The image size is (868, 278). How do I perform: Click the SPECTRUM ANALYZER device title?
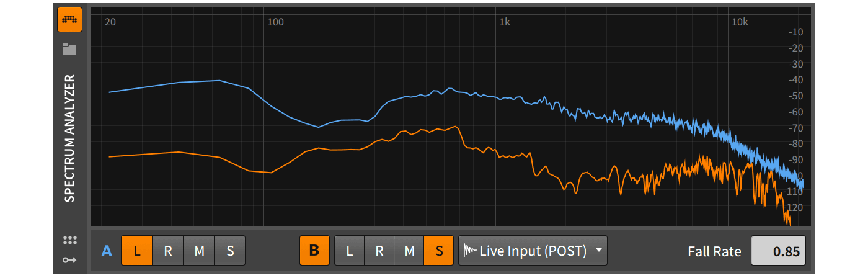pos(69,138)
